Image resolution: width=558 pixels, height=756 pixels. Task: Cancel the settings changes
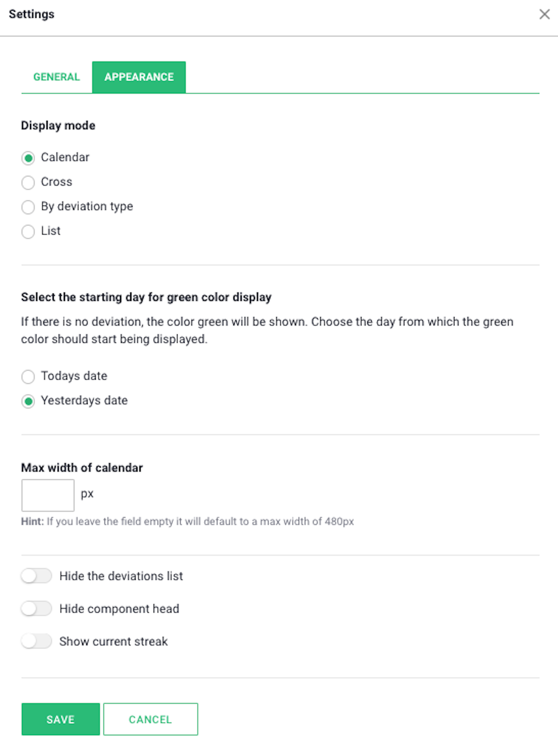151,719
